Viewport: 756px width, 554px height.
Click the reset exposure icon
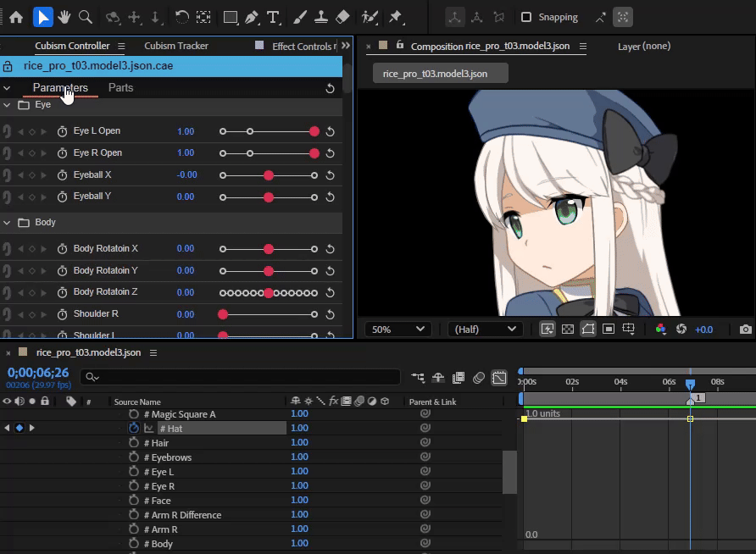[681, 329]
